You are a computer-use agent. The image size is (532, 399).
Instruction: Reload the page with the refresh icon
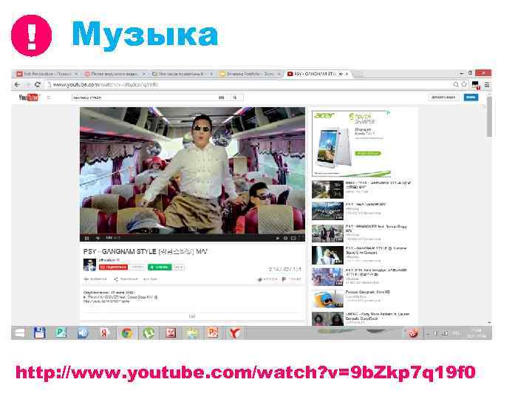click(38, 84)
